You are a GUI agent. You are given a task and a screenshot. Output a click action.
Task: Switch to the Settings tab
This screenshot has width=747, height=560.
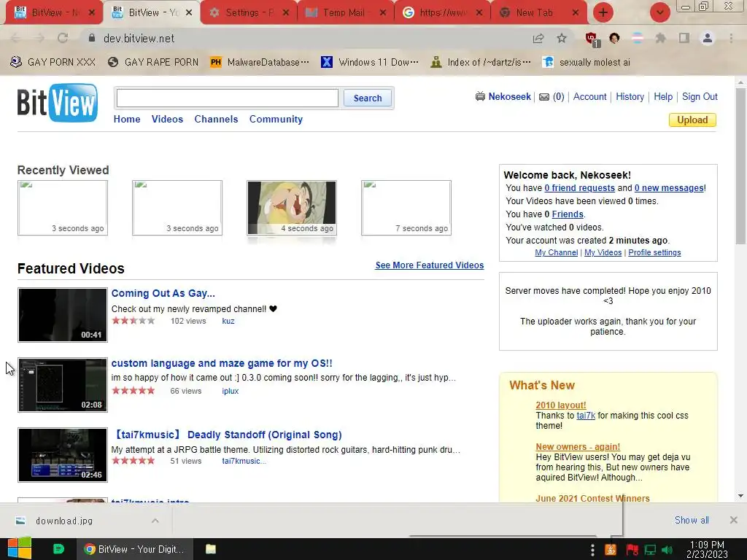(249, 13)
